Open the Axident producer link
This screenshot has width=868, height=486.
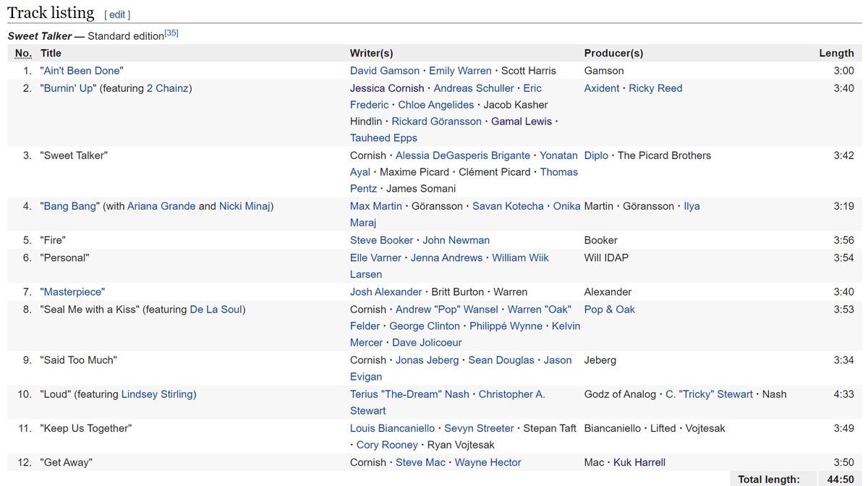point(602,88)
